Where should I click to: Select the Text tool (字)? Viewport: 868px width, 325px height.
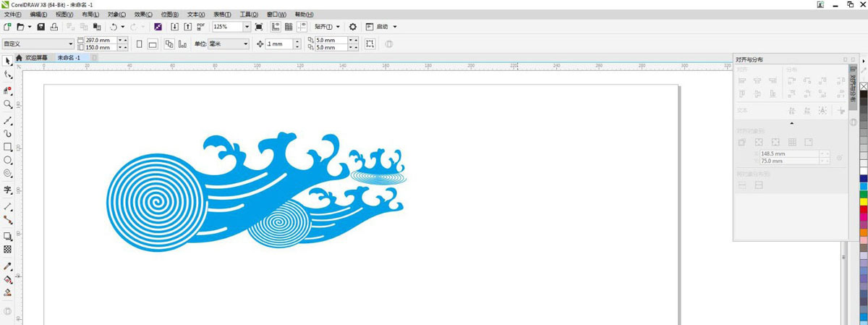click(x=8, y=190)
